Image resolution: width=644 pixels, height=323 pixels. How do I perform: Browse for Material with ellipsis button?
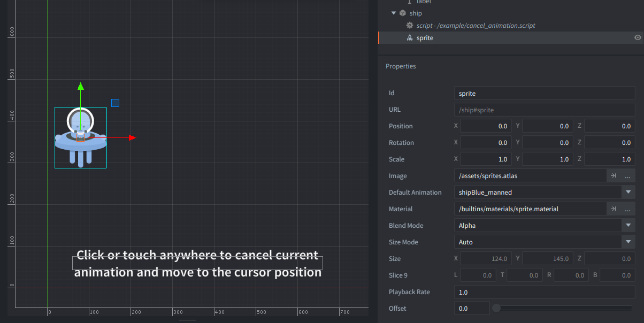tap(628, 209)
